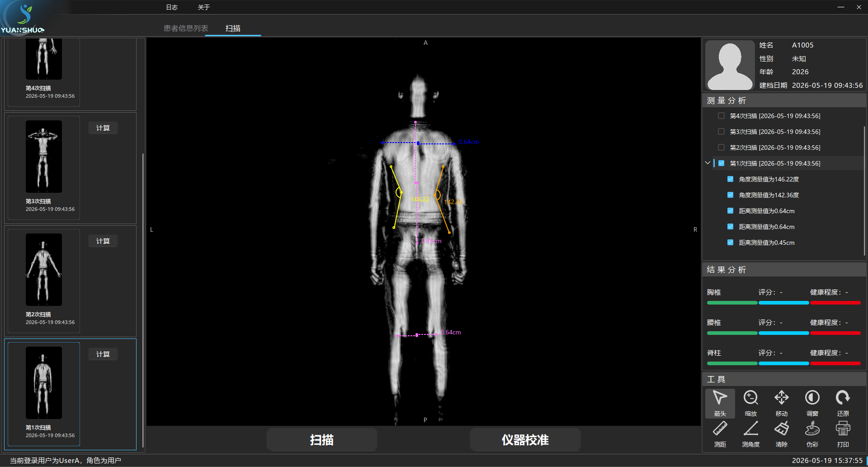Image resolution: width=868 pixels, height=467 pixels.
Task: Select the 角度测量值为142.36度 measurement row
Action: coord(769,195)
